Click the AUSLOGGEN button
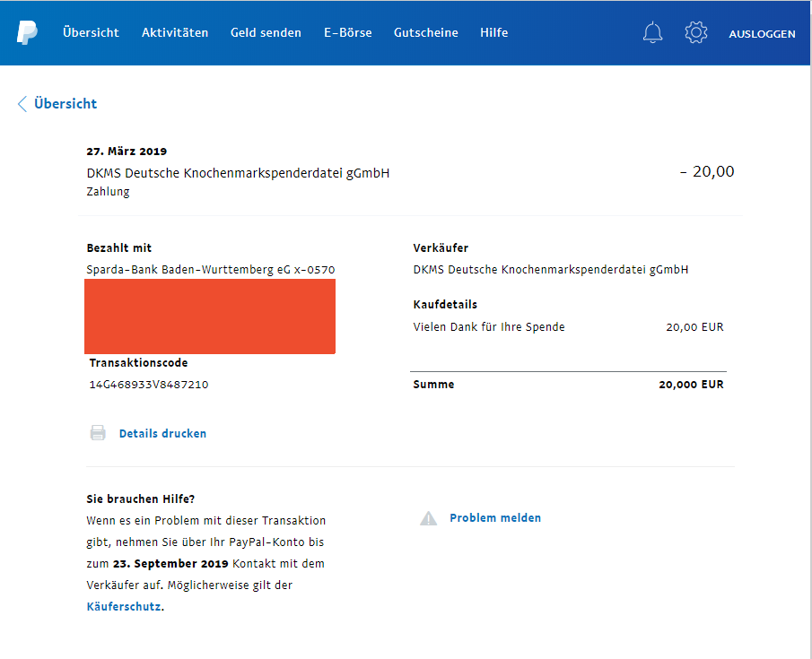The width and height of the screenshot is (812, 659). point(762,34)
